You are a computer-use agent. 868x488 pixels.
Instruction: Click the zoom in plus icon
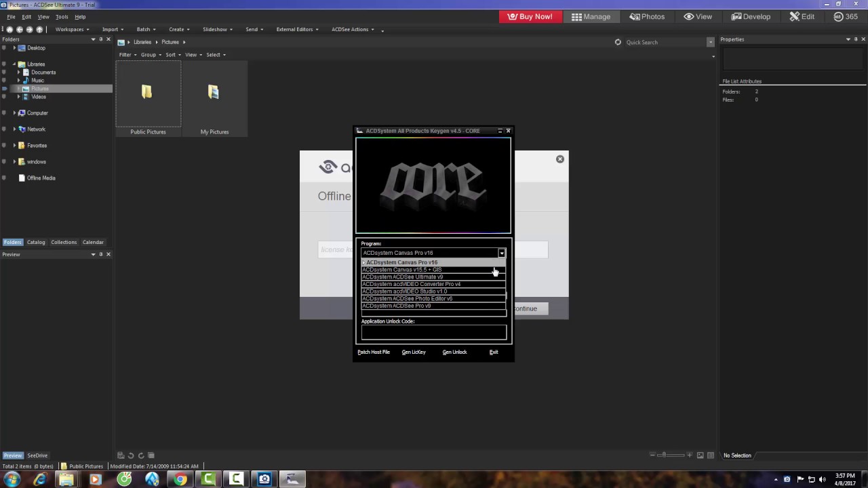689,455
